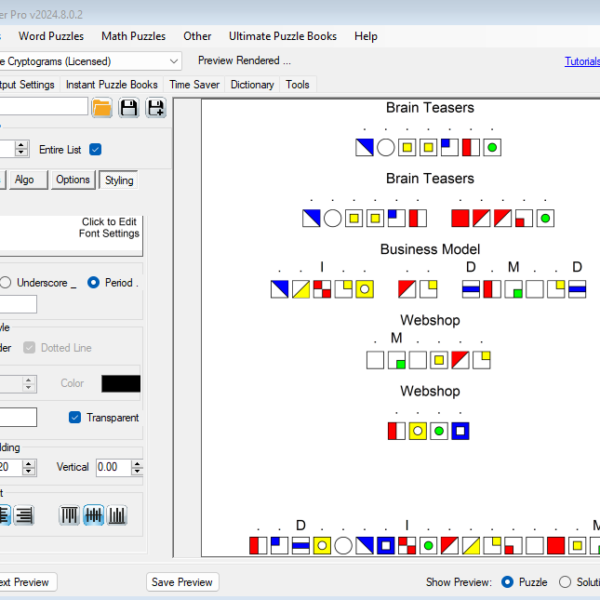Open the Ultimate Puzzle Books menu

point(283,36)
